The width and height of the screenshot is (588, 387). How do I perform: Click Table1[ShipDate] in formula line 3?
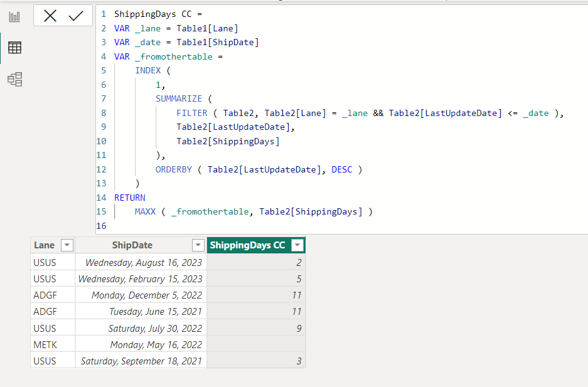click(218, 42)
